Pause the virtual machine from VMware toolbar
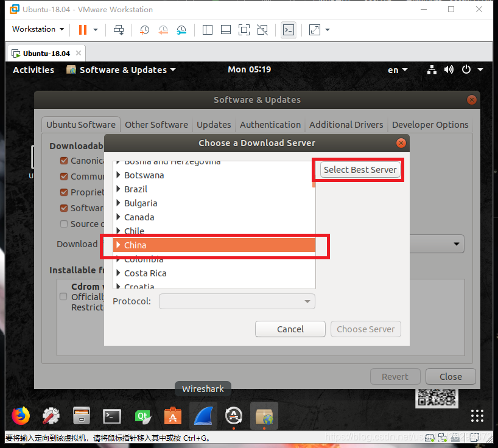Image resolution: width=498 pixels, height=448 pixels. click(83, 30)
